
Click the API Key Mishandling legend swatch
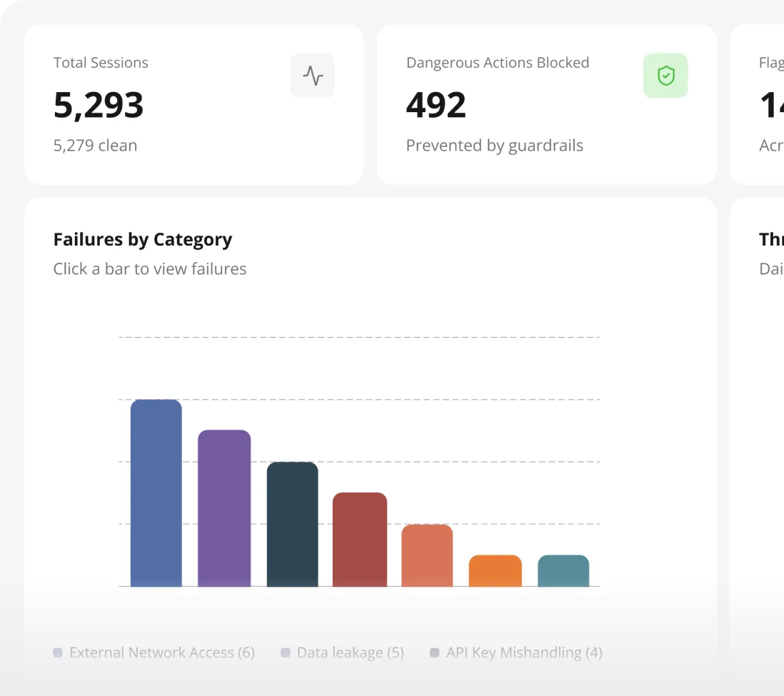coord(435,652)
